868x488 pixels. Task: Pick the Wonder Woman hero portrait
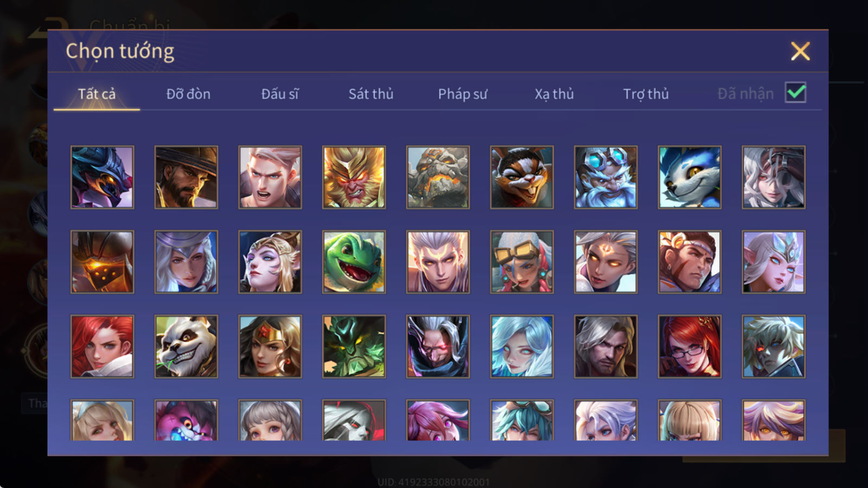(x=270, y=346)
